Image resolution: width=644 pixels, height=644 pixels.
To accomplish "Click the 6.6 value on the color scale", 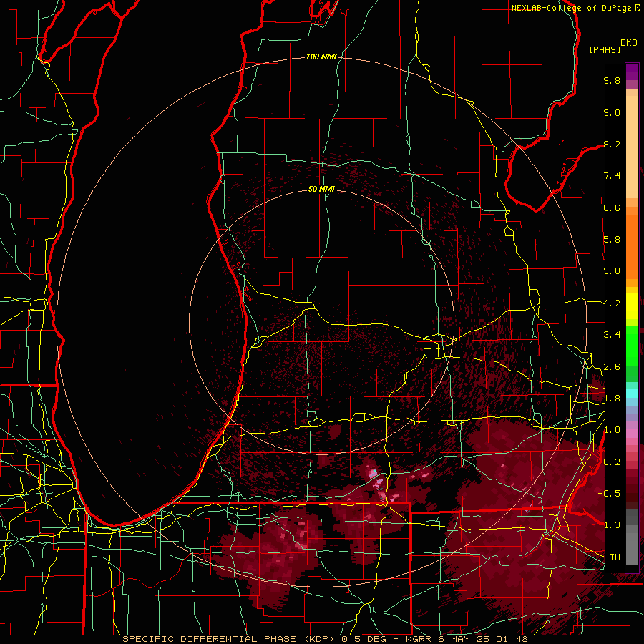I will point(612,208).
